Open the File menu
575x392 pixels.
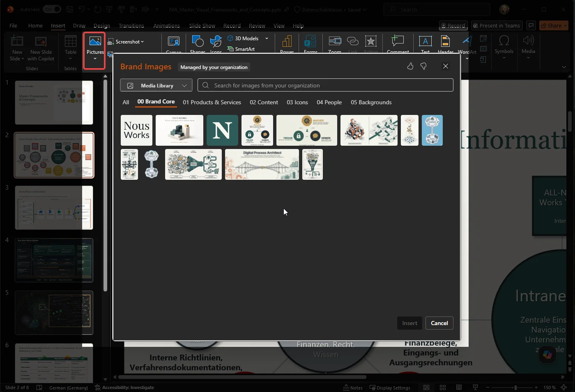coord(13,25)
